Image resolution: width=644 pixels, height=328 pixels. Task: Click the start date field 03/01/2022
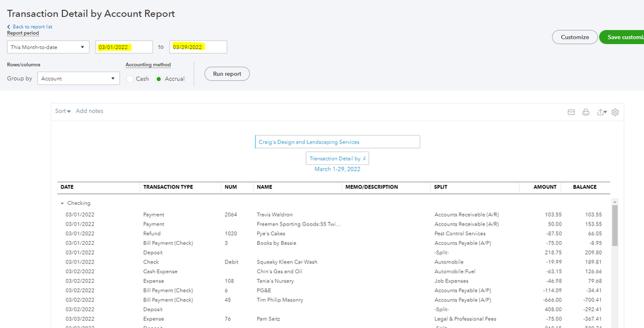(124, 47)
